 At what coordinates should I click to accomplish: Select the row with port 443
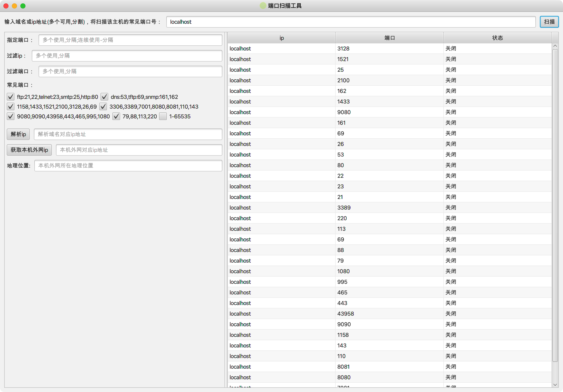pos(389,303)
